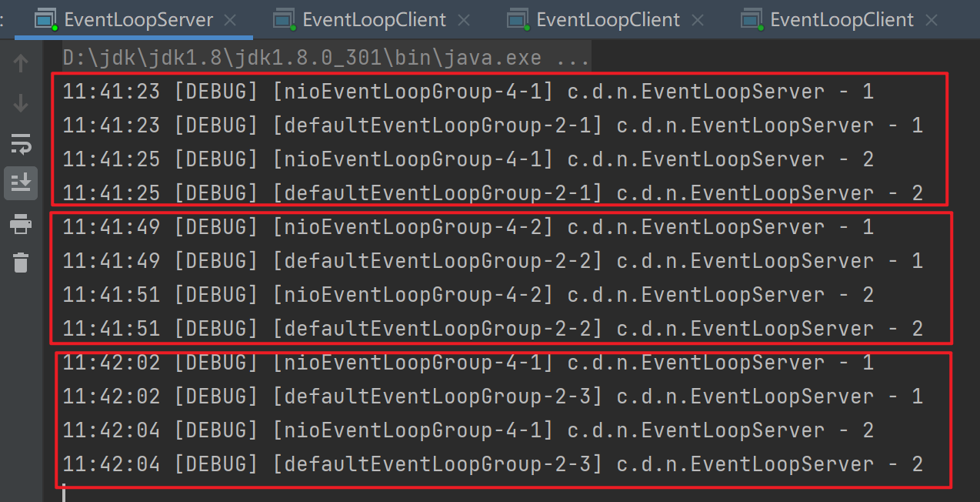Click the 11:41:49 defaultEventLoopGroup-2-2 log line
980x502 pixels.
pos(492,262)
